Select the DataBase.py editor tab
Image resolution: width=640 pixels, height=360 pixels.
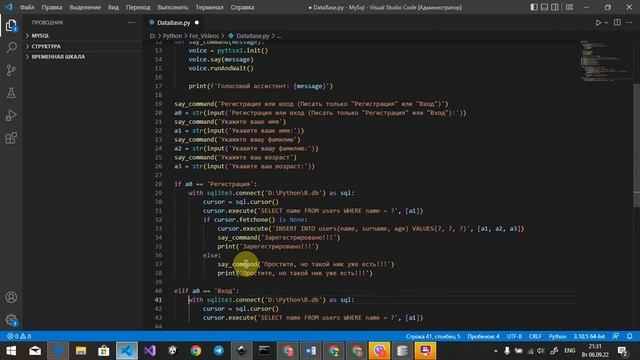point(174,23)
